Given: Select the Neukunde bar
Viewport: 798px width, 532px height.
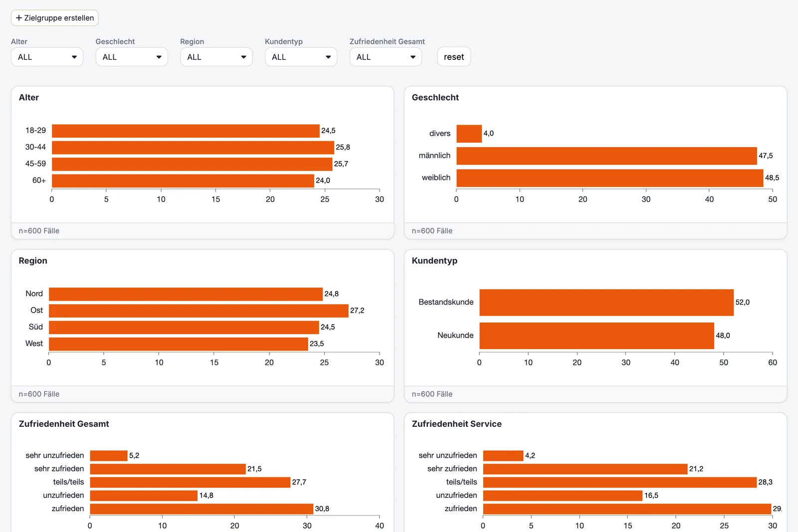Looking at the screenshot, I should (597, 336).
